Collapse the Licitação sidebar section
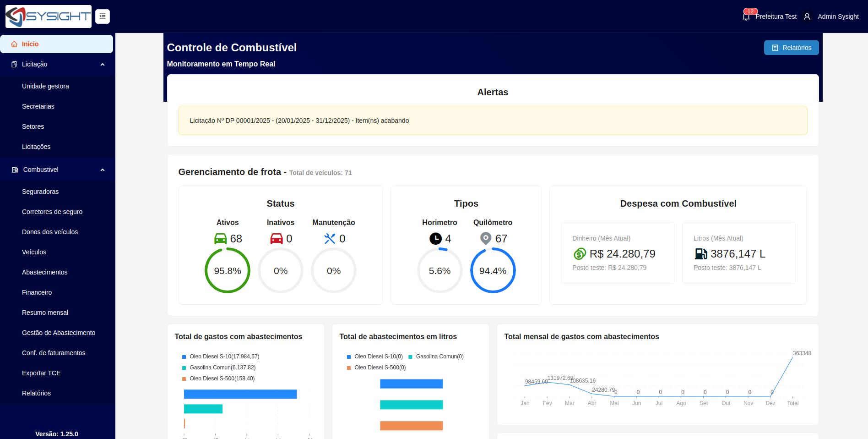Image resolution: width=868 pixels, height=439 pixels. pyautogui.click(x=103, y=65)
